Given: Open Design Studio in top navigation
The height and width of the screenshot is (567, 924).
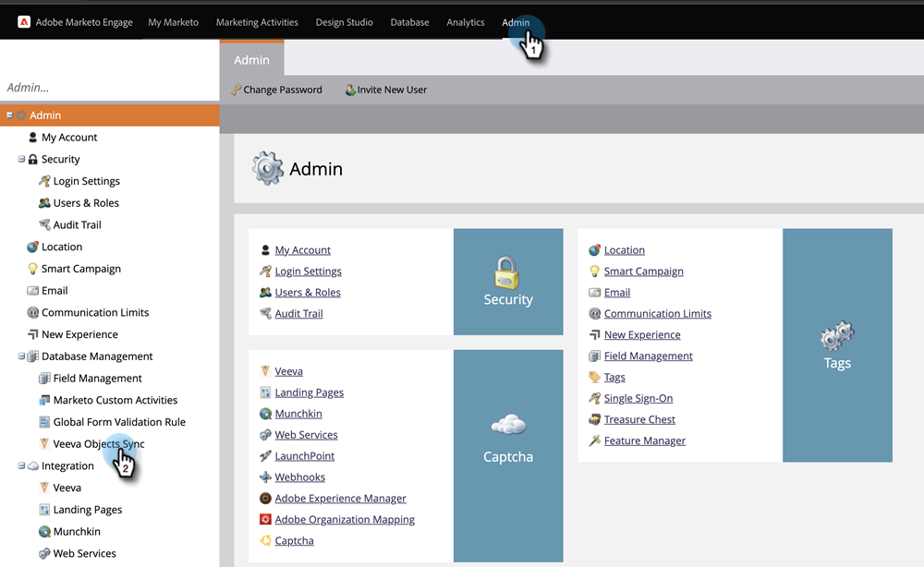Looking at the screenshot, I should tap(344, 22).
